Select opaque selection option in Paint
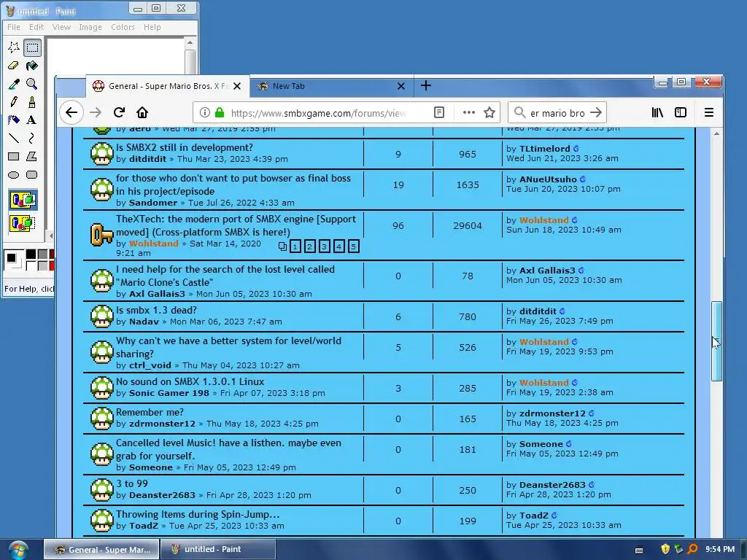This screenshot has height=560, width=747. [23, 200]
